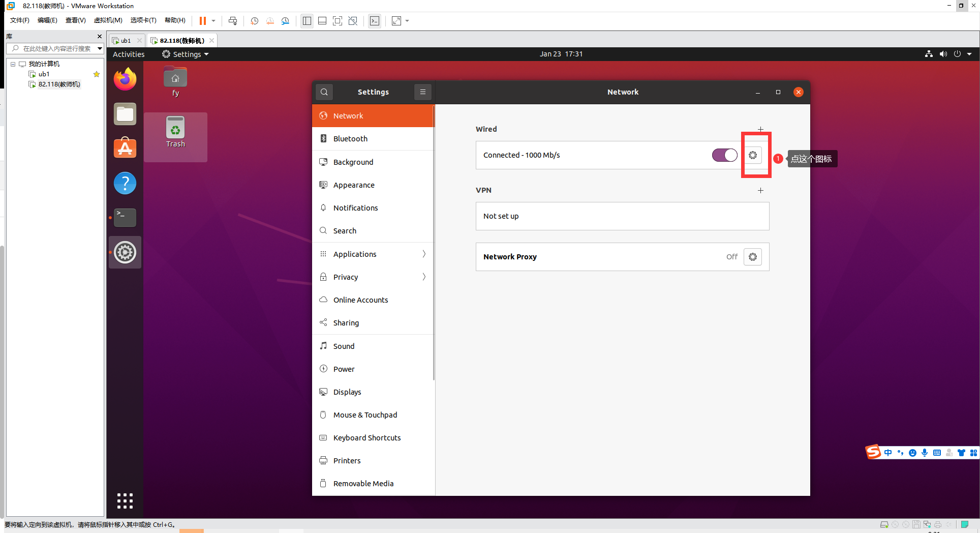This screenshot has width=980, height=533.
Task: Open Removable Media settings
Action: point(373,484)
